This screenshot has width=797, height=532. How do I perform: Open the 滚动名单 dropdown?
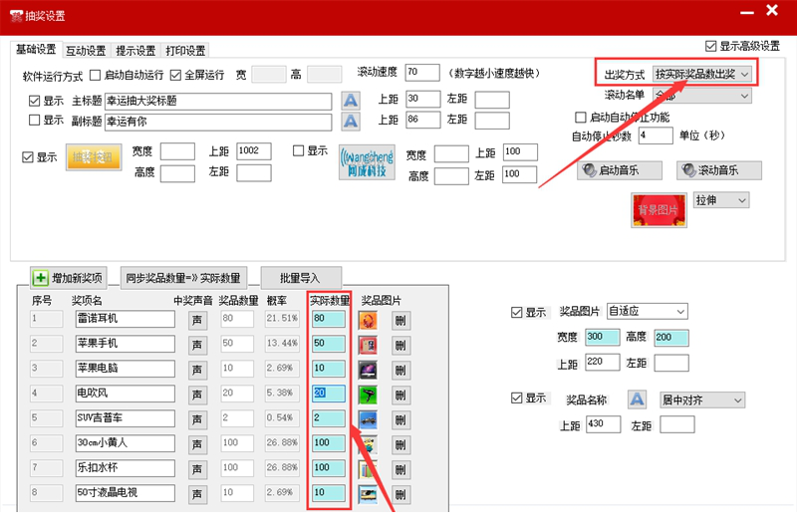[x=702, y=96]
